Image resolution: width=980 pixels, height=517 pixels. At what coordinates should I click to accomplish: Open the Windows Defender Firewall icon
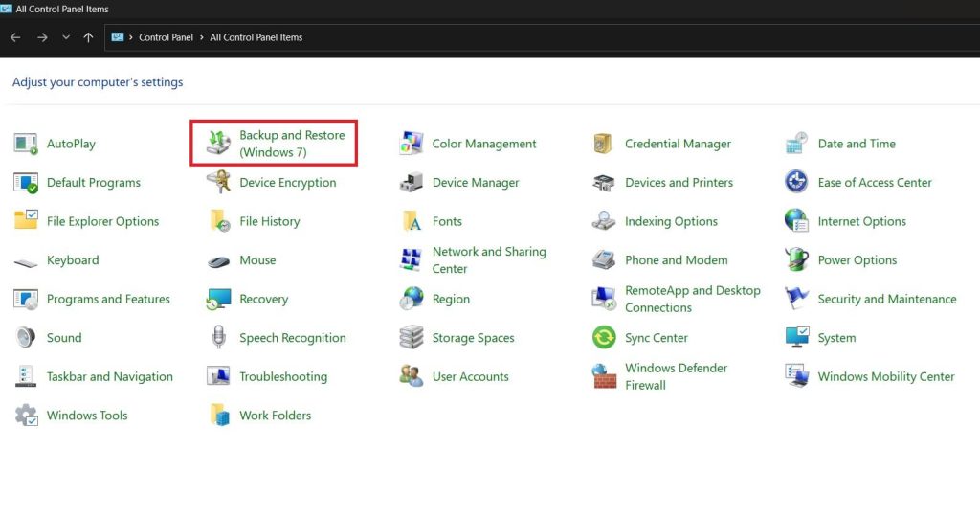point(604,376)
